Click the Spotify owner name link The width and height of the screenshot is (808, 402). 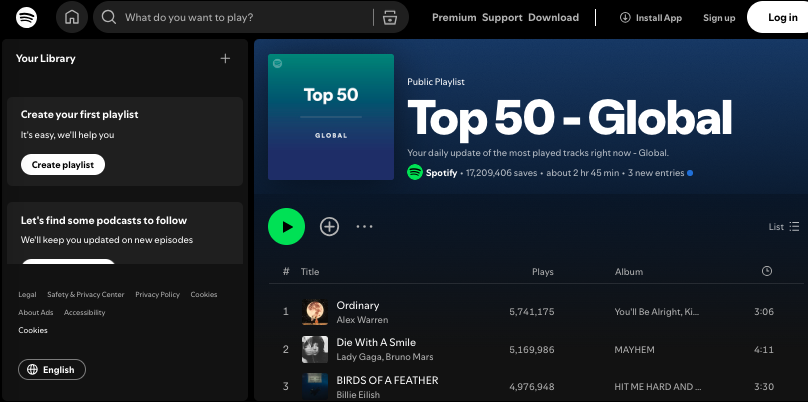[x=441, y=173]
